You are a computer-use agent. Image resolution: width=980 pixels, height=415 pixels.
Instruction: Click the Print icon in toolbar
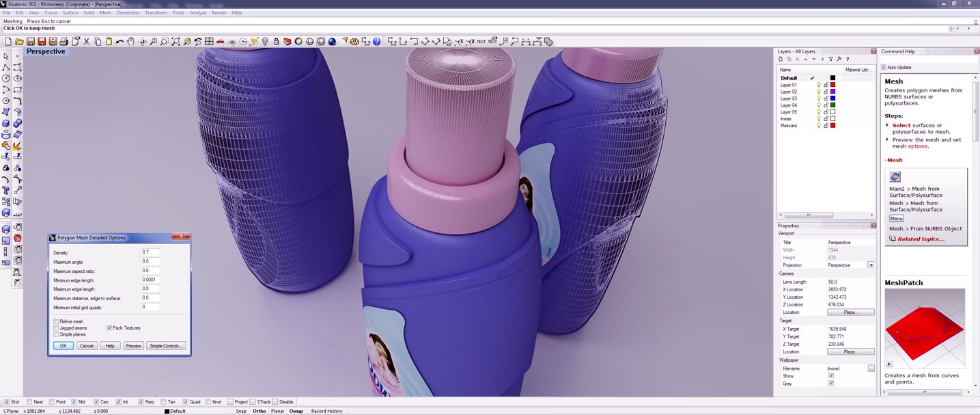(x=64, y=42)
